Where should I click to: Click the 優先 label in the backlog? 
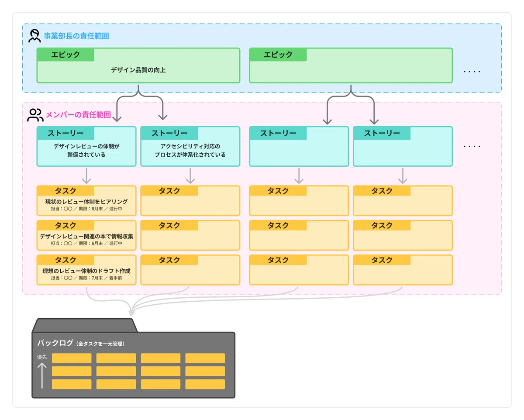(x=42, y=357)
